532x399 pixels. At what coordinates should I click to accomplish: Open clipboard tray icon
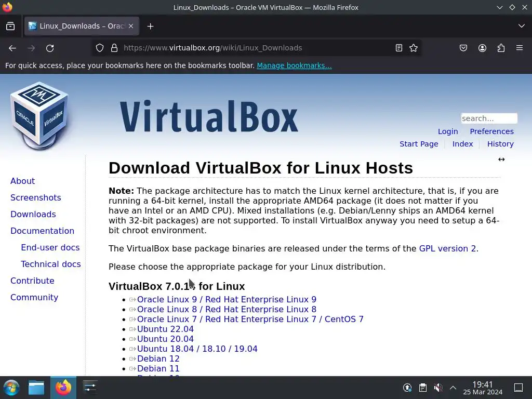pos(422,388)
